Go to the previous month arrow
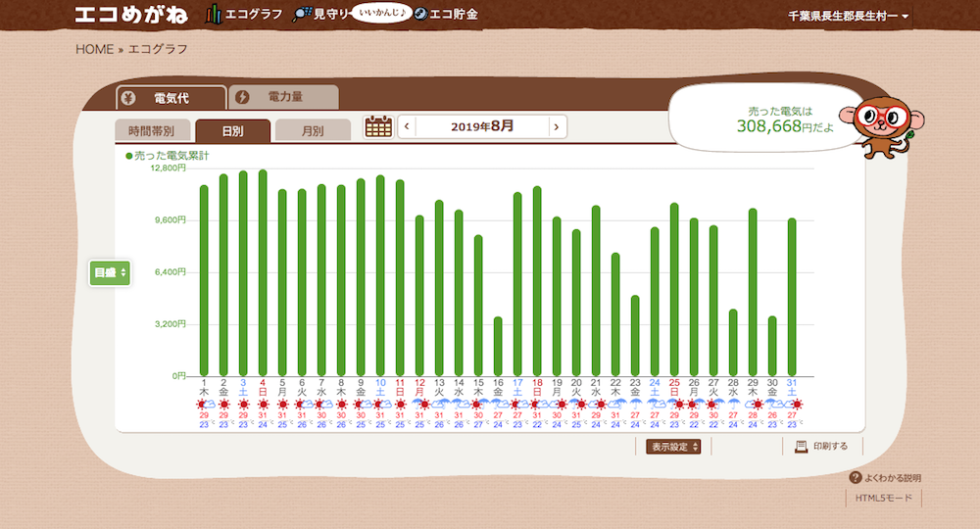980x529 pixels. point(407,126)
